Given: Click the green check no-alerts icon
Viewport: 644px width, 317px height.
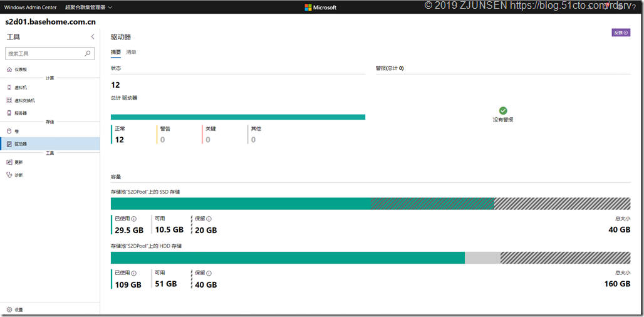Looking at the screenshot, I should pyautogui.click(x=503, y=110).
